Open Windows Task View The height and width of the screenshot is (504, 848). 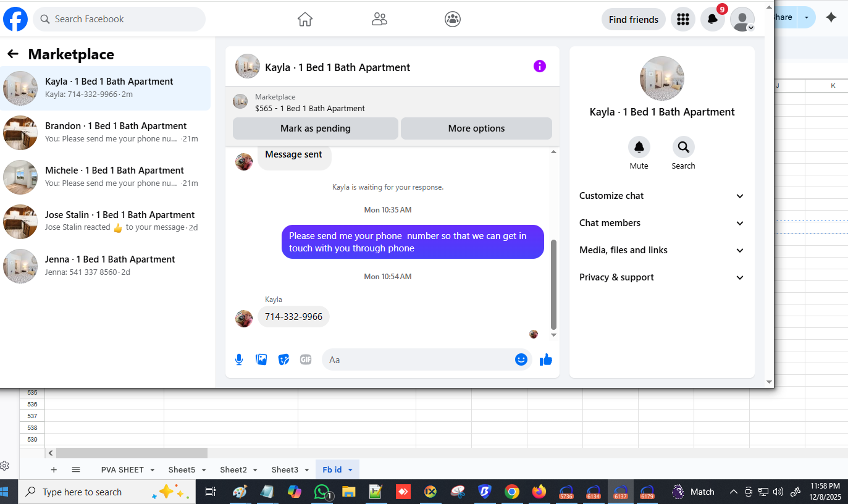click(x=211, y=492)
